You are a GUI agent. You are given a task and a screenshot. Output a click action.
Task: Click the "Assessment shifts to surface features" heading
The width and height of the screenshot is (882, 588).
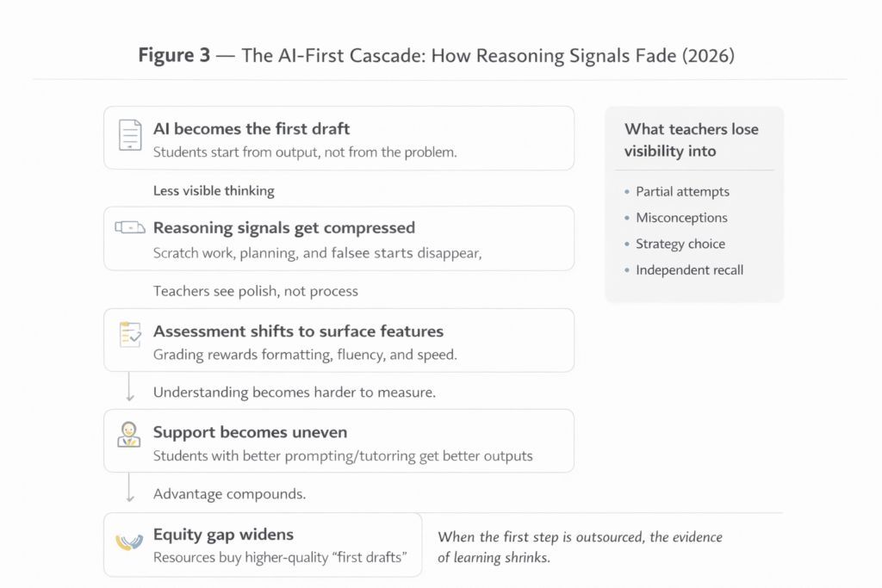(x=298, y=331)
